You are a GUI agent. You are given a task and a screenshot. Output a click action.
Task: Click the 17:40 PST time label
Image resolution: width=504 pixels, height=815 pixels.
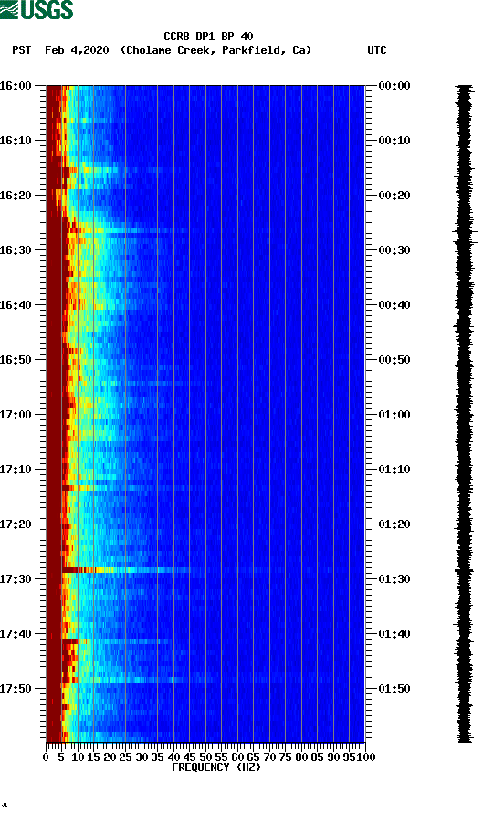coord(16,634)
